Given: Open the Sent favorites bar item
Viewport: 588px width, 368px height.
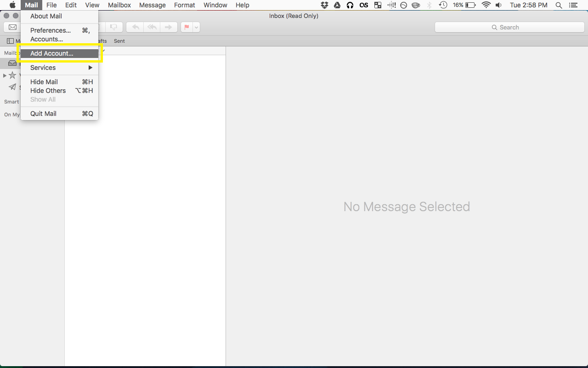Looking at the screenshot, I should pos(119,41).
